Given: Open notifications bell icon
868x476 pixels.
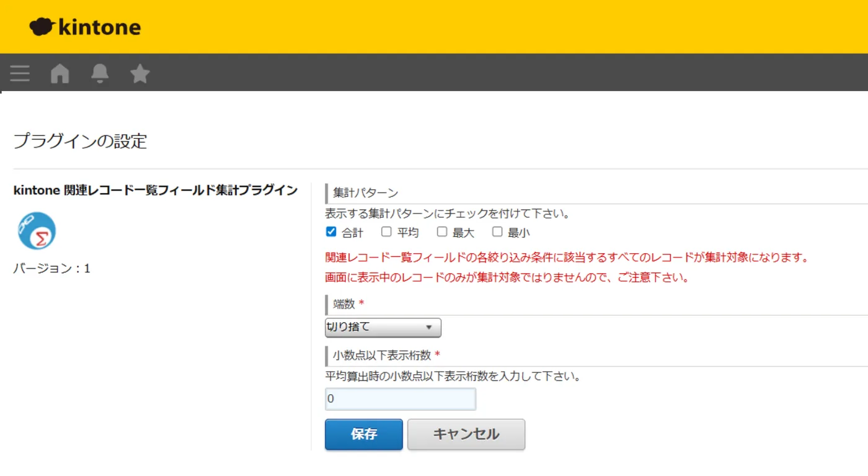Looking at the screenshot, I should (100, 74).
